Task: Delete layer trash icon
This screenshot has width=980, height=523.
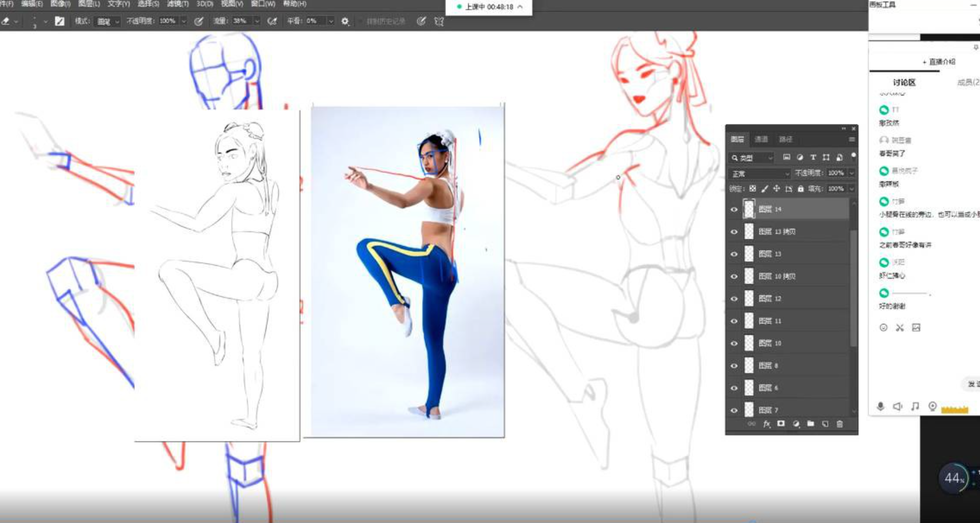Action: 840,424
